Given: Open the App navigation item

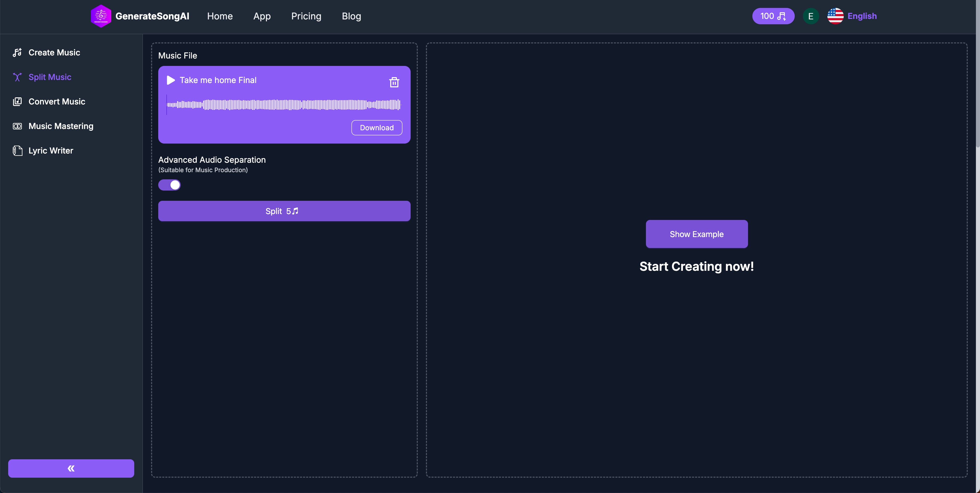Looking at the screenshot, I should point(262,16).
